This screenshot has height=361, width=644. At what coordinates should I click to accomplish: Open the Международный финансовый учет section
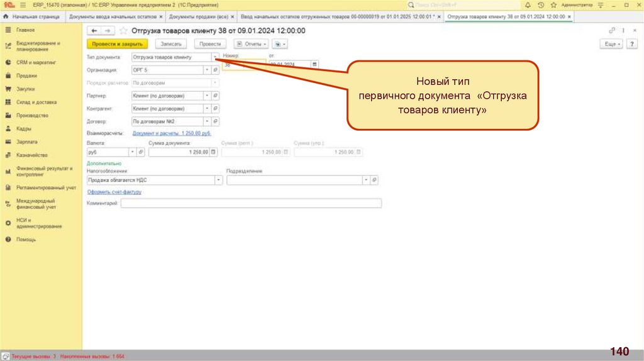coord(36,204)
